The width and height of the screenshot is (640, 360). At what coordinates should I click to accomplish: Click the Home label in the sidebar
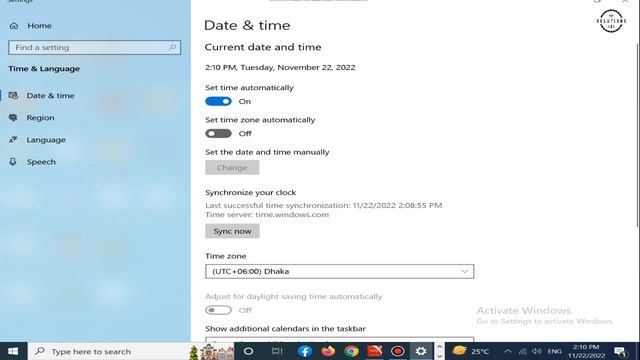pyautogui.click(x=39, y=26)
